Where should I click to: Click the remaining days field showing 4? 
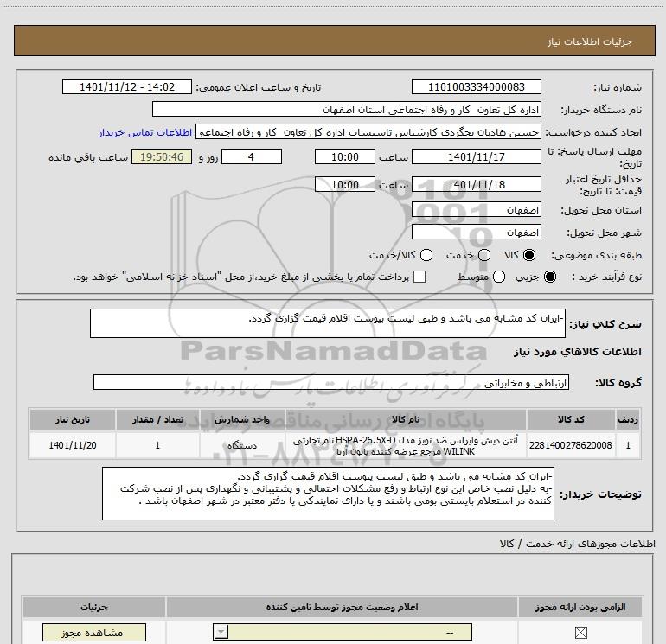252,157
